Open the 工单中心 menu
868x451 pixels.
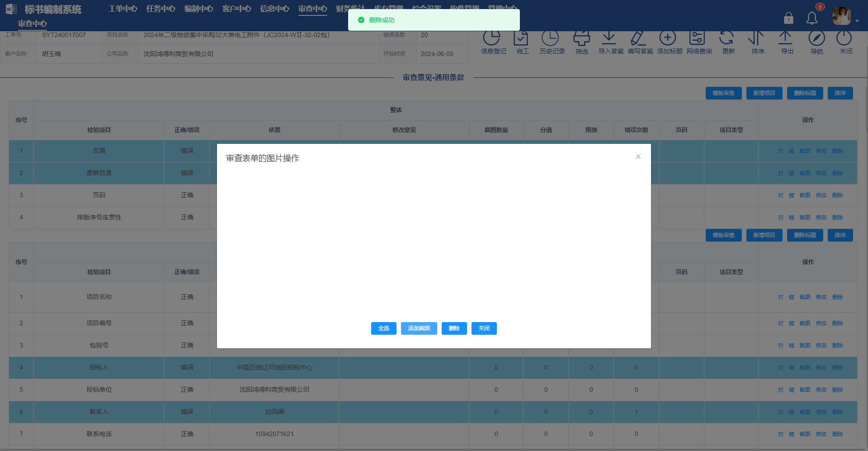(123, 9)
